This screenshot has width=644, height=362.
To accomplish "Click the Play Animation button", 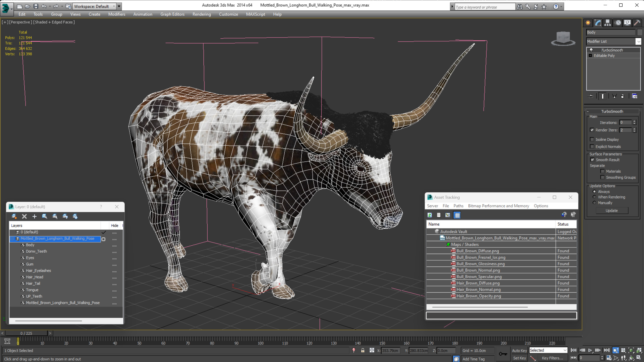I will [590, 350].
